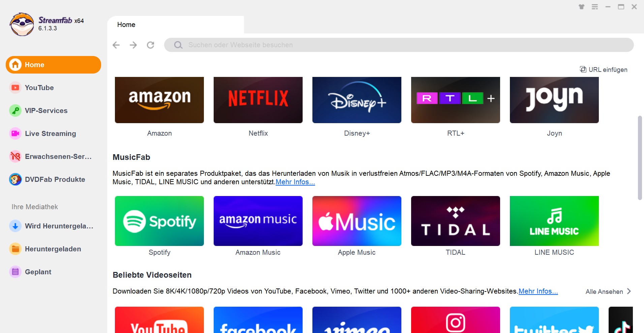This screenshot has width=644, height=333.
Task: Open VIP-Services in the sidebar
Action: pos(53,111)
